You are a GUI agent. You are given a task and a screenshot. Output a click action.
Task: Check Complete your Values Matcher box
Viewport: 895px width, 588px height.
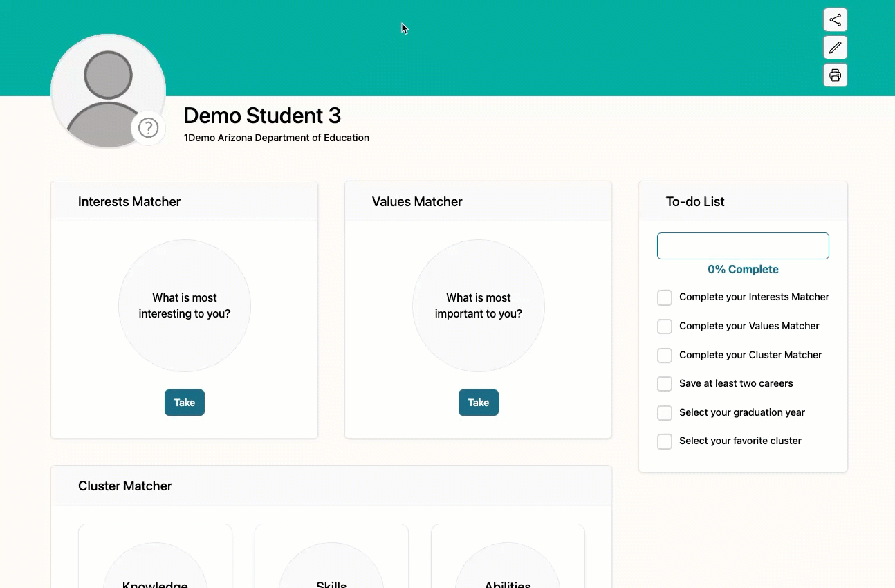click(x=665, y=327)
